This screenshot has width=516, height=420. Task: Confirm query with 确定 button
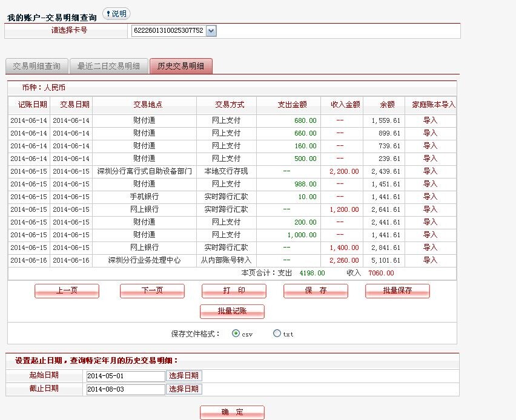click(x=232, y=412)
